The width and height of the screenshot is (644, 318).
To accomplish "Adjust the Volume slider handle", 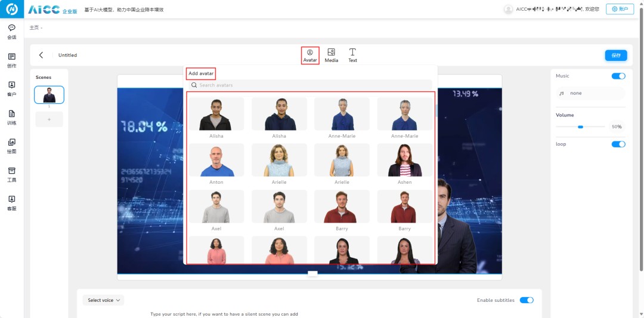I will click(x=580, y=127).
